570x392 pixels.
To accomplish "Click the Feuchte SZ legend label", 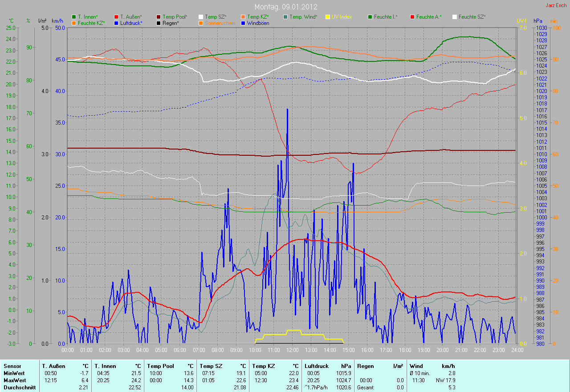I will point(472,17).
